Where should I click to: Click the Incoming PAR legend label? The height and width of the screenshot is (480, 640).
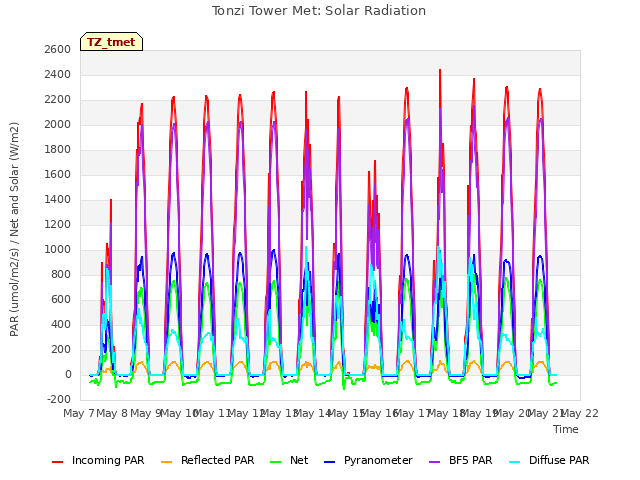[108, 460]
